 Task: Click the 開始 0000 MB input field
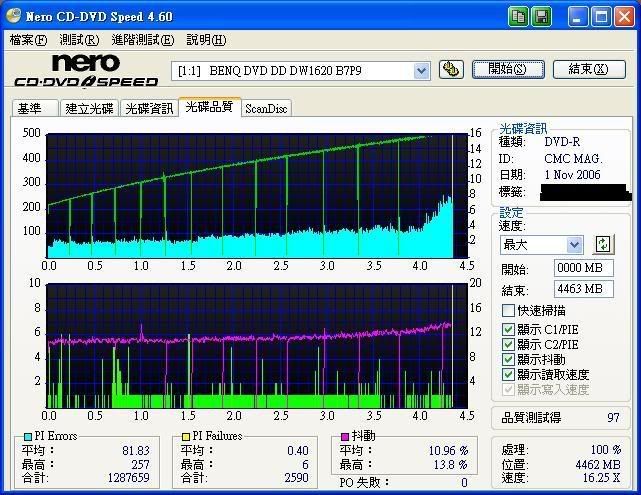tap(583, 268)
